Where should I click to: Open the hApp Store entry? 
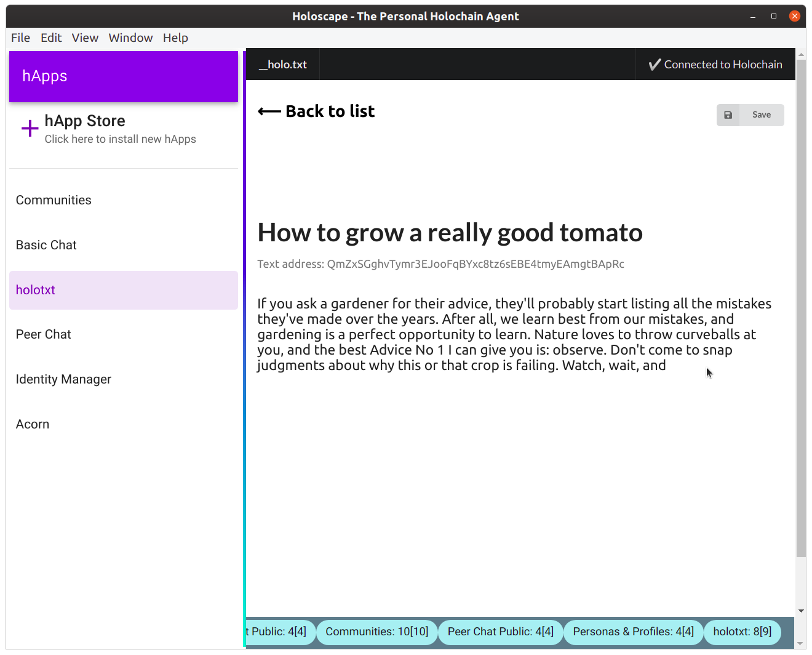[124, 129]
